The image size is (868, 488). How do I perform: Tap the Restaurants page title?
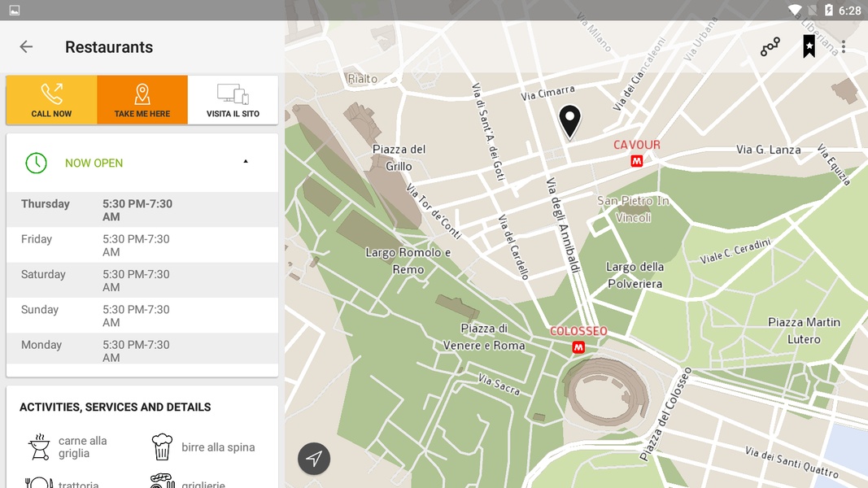109,47
